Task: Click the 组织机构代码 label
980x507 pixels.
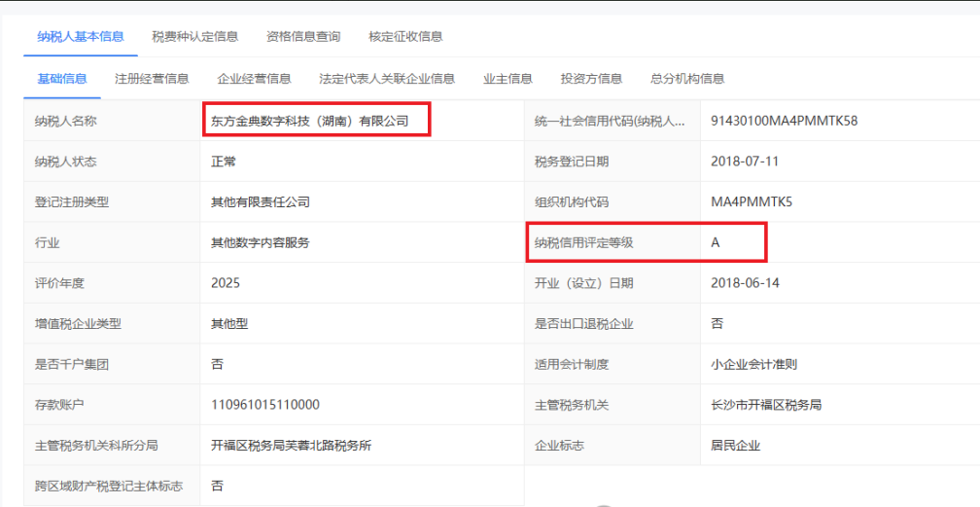Action: (572, 202)
